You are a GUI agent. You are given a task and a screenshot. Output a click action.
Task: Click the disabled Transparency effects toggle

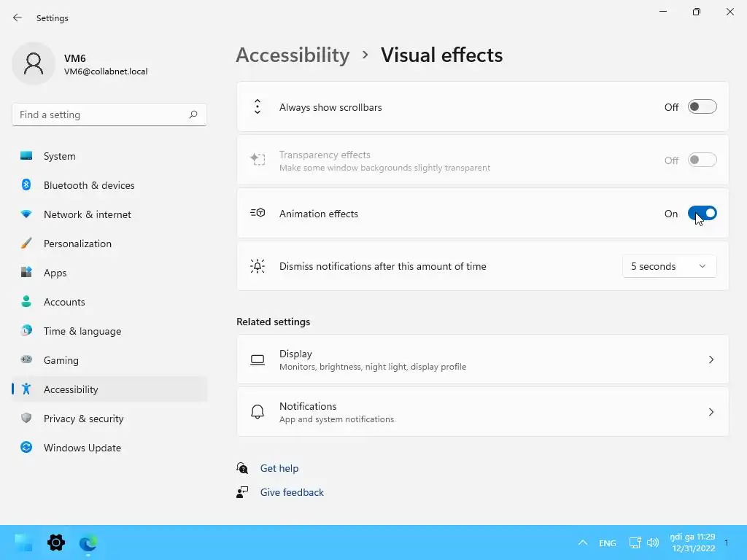click(702, 160)
